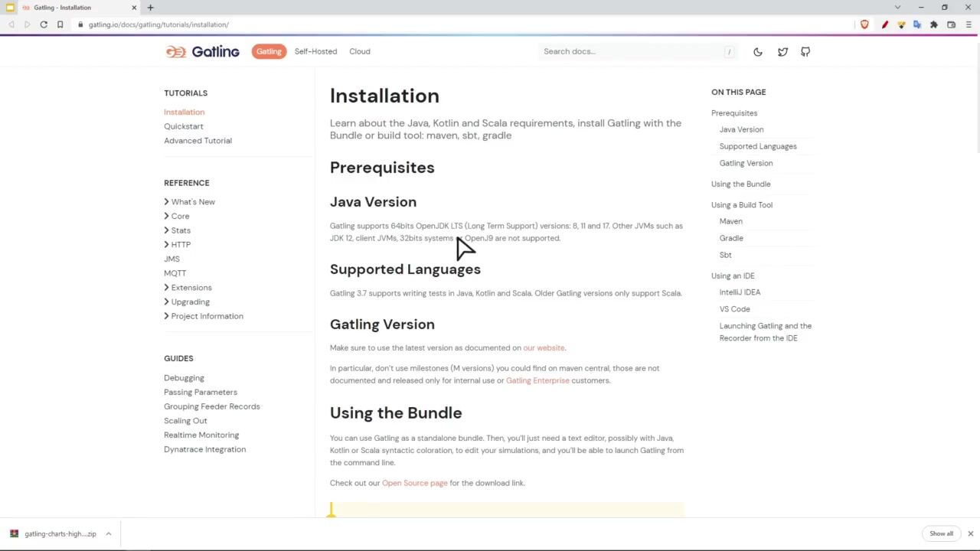The height and width of the screenshot is (551, 980).
Task: Open the Google Translate extension icon
Action: pos(917,24)
